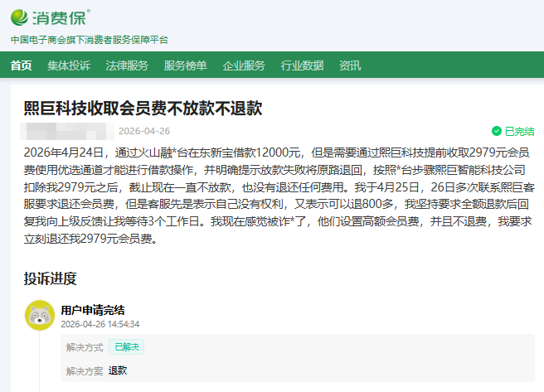Open 集体投诉 in the navigation bar
The image size is (544, 392).
(x=69, y=65)
